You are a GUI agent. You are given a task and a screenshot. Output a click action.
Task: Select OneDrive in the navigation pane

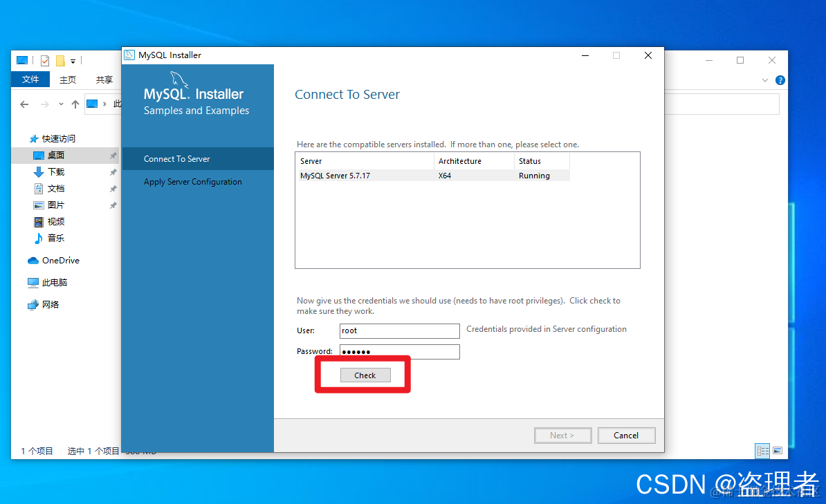click(61, 260)
